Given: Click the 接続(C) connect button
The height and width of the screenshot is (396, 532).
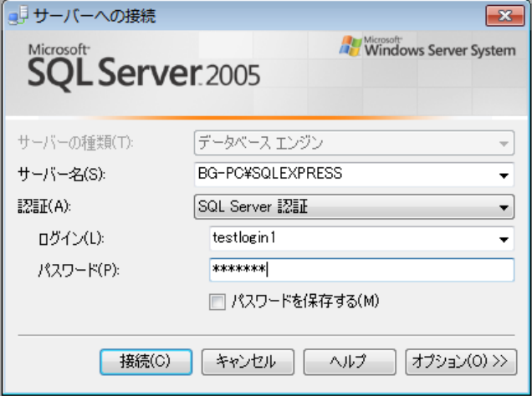Looking at the screenshot, I should [146, 362].
